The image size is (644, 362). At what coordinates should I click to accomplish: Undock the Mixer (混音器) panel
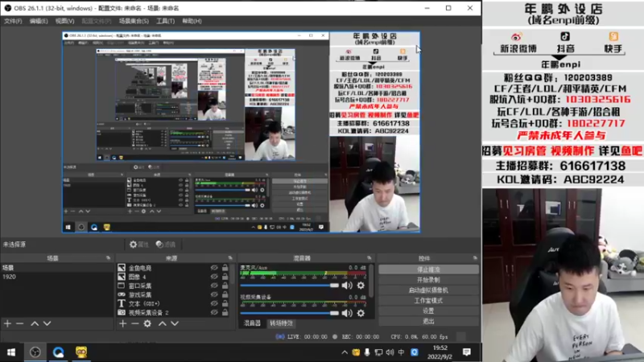coord(369,258)
